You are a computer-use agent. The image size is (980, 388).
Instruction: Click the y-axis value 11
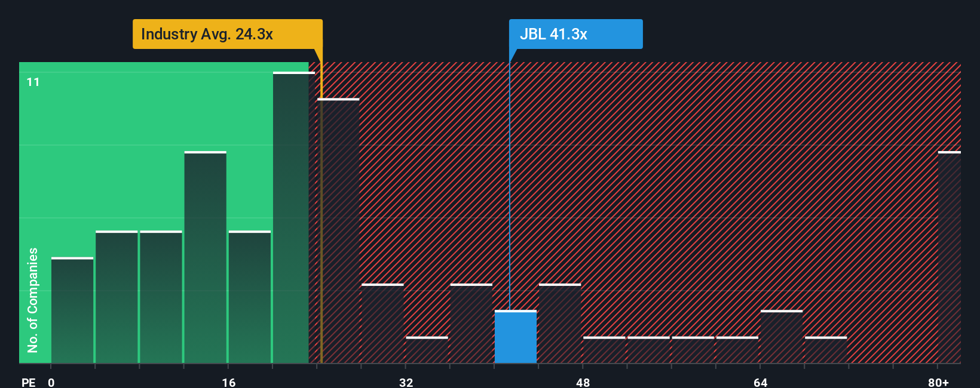(x=33, y=82)
